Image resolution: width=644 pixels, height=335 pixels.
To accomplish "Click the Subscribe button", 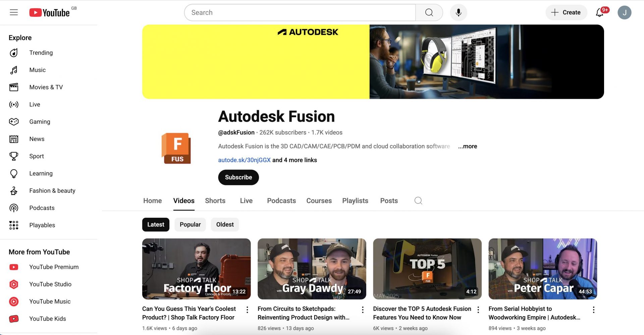I will 238,177.
